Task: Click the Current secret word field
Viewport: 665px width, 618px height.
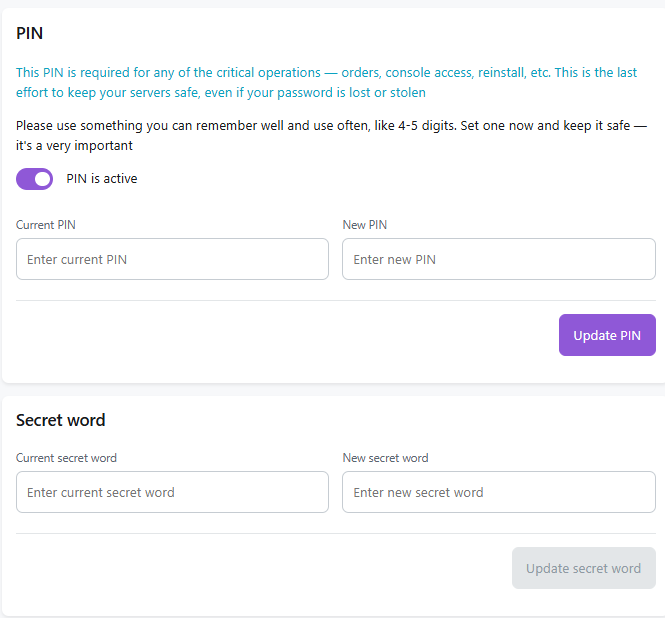Action: click(172, 492)
